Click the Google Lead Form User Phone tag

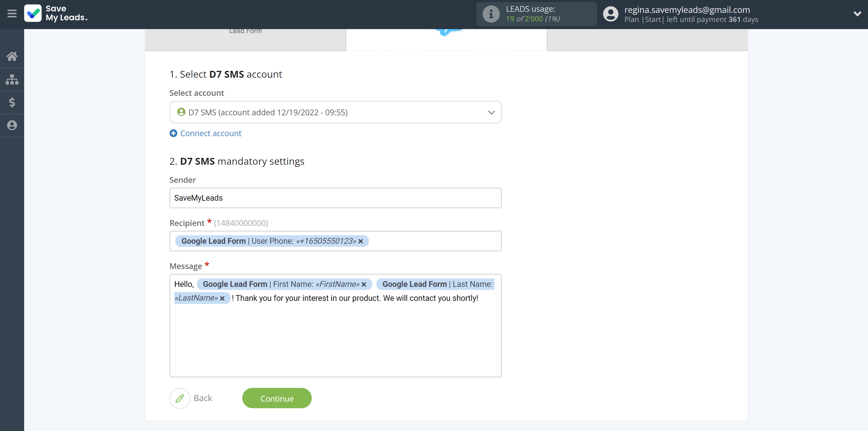click(272, 241)
